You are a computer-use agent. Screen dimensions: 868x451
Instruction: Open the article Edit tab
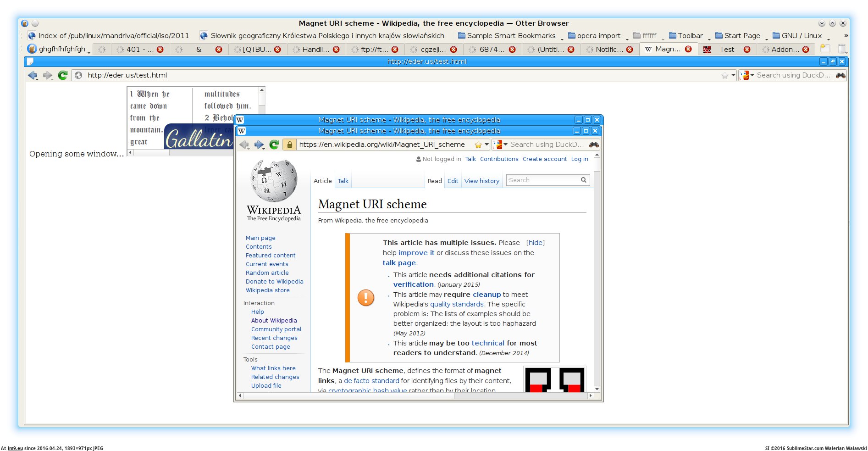(x=453, y=181)
